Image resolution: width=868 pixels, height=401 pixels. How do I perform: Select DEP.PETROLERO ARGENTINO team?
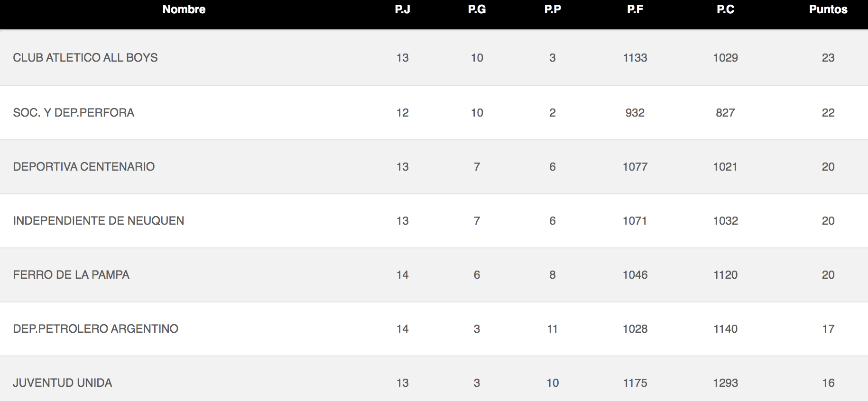click(96, 329)
